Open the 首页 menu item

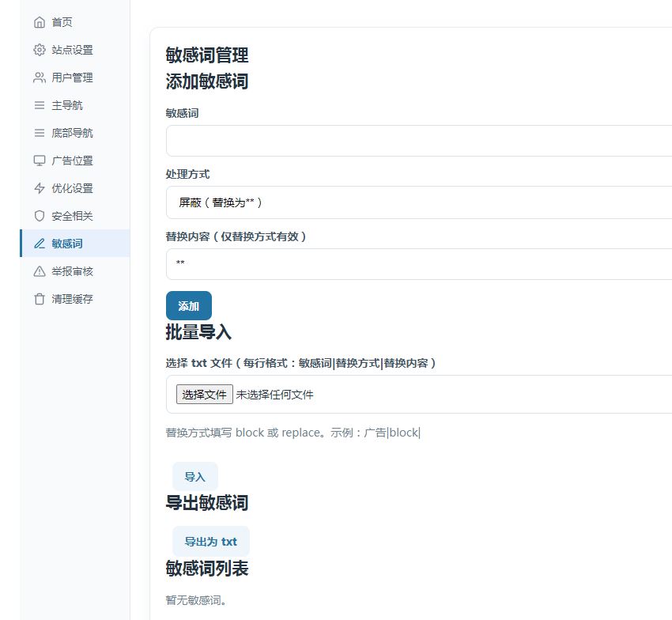(x=75, y=22)
